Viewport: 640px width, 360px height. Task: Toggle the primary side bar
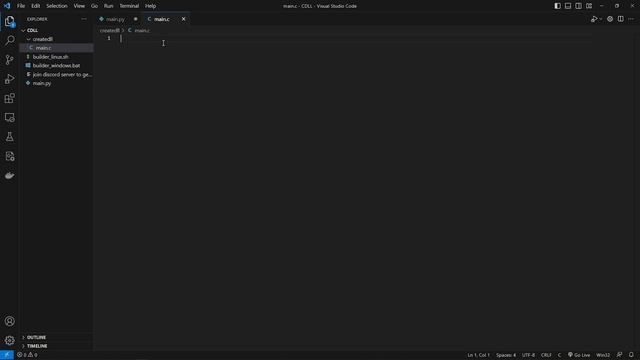coord(558,6)
